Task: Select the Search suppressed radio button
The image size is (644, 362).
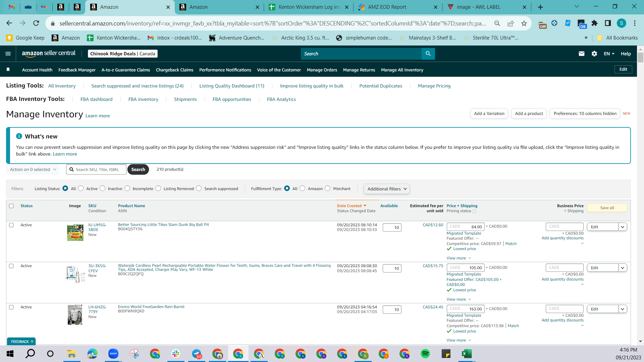Action: click(199, 188)
